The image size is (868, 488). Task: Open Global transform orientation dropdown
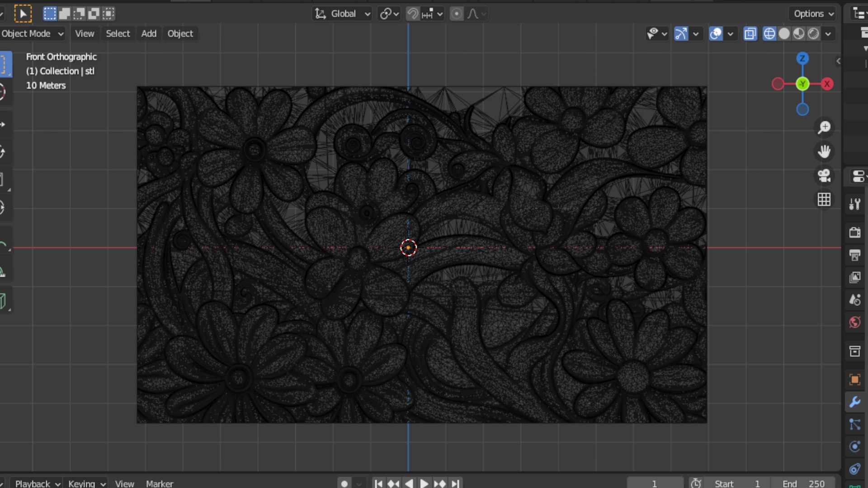[342, 14]
